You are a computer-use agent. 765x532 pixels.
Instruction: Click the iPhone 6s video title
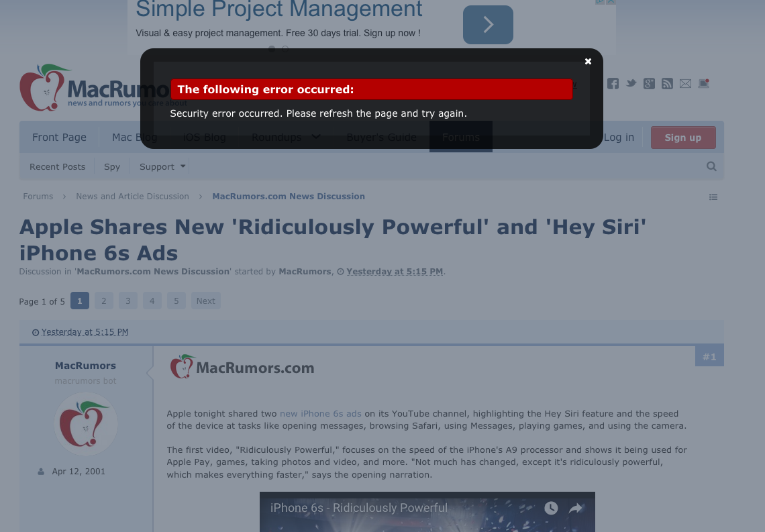point(358,508)
